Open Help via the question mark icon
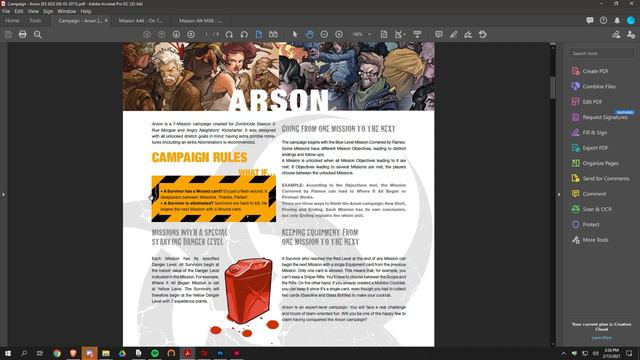This screenshot has height=360, width=640. click(x=603, y=20)
